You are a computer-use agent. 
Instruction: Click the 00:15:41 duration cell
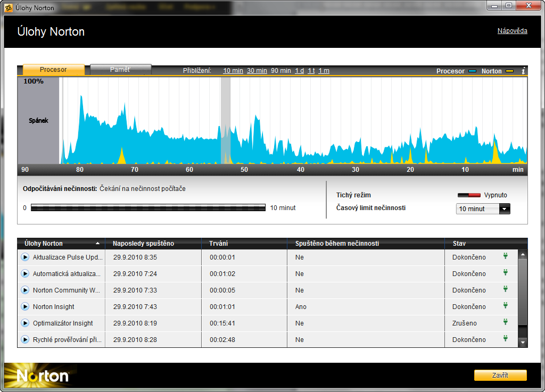pyautogui.click(x=222, y=323)
